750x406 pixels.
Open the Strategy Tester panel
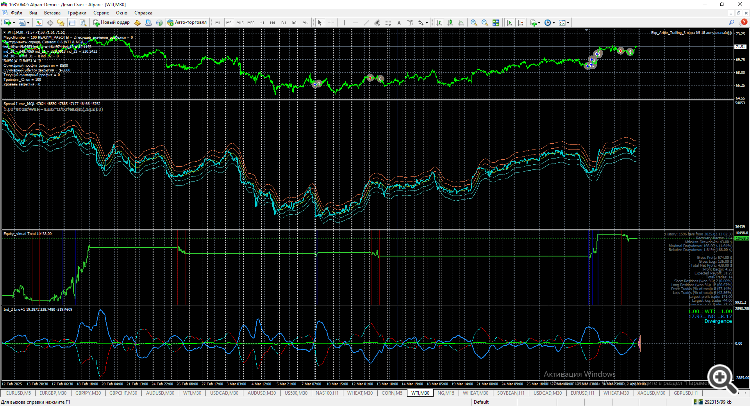coord(83,22)
